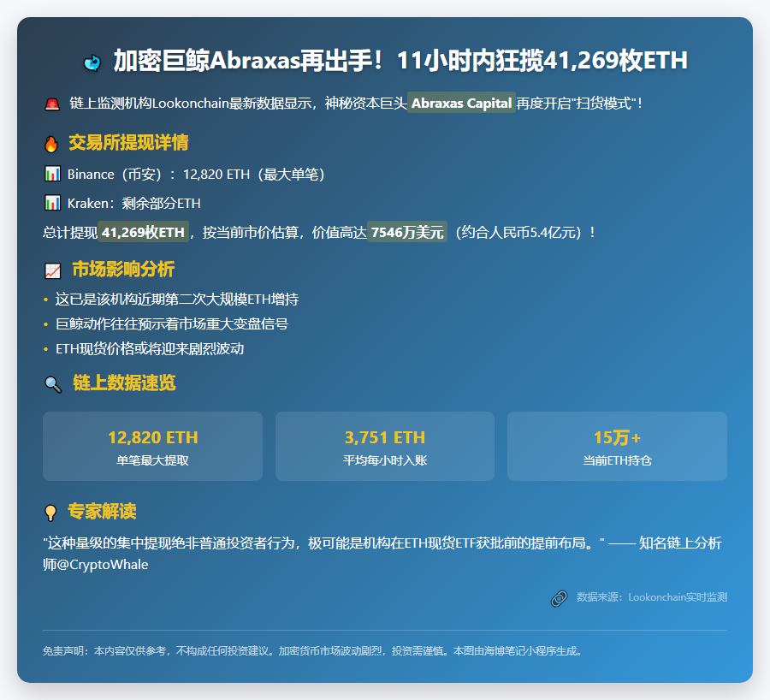Click the analyst handle @CryptoWhale
The width and height of the screenshot is (770, 700).
tap(103, 565)
